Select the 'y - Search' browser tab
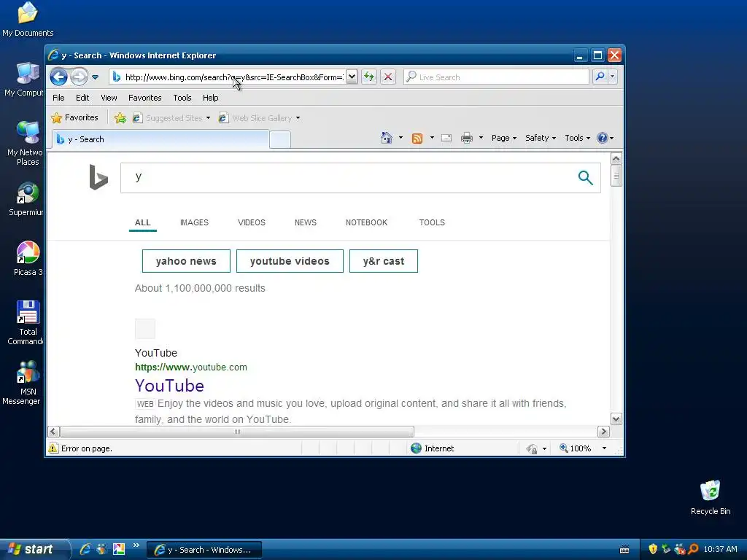747x560 pixels. pyautogui.click(x=160, y=139)
